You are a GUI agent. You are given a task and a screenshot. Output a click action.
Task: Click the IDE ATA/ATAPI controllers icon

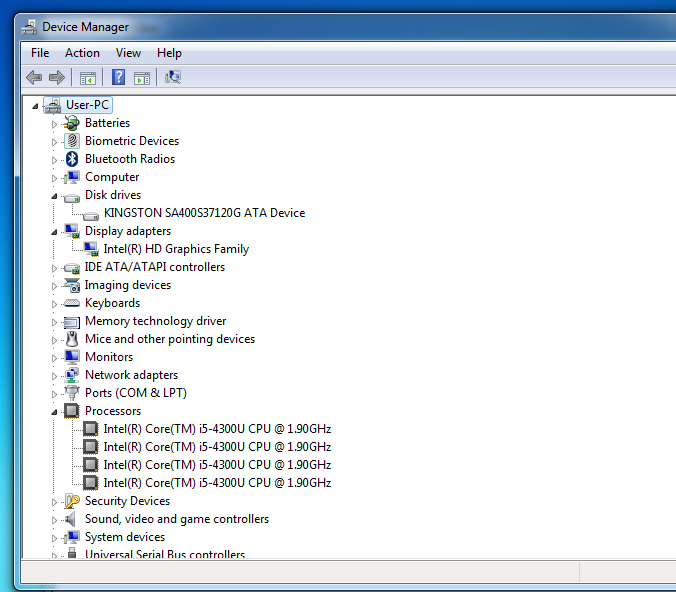[x=72, y=268]
